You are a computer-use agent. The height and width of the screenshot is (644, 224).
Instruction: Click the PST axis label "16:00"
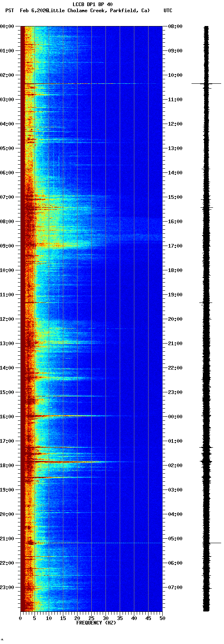pyautogui.click(x=6, y=417)
